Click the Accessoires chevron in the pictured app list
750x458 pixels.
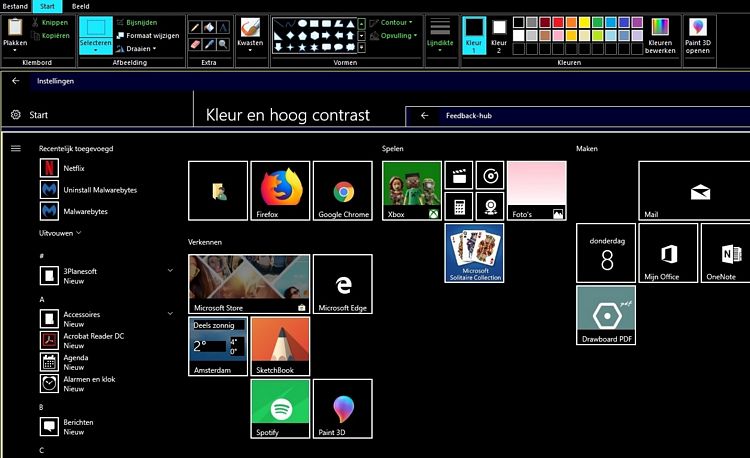(170, 314)
